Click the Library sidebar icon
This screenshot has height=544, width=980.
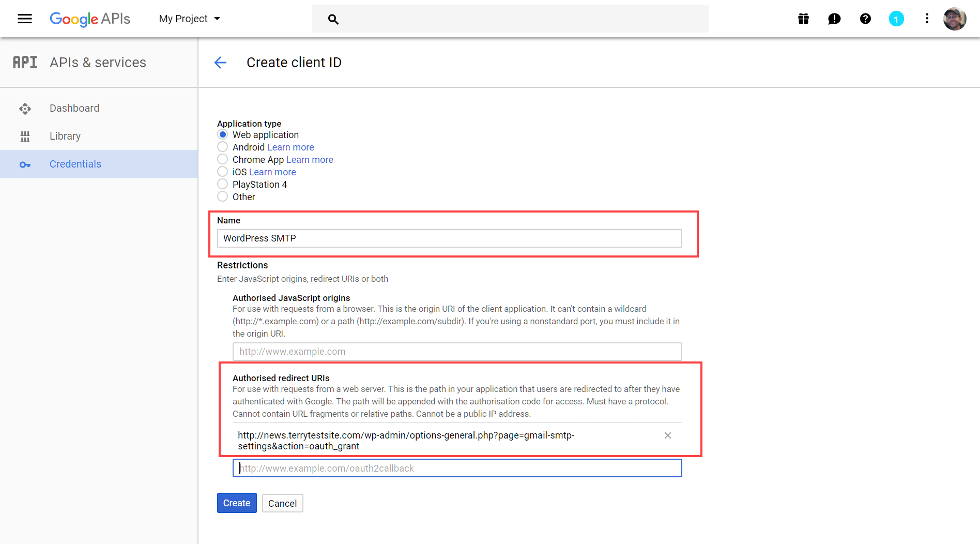[x=25, y=137]
